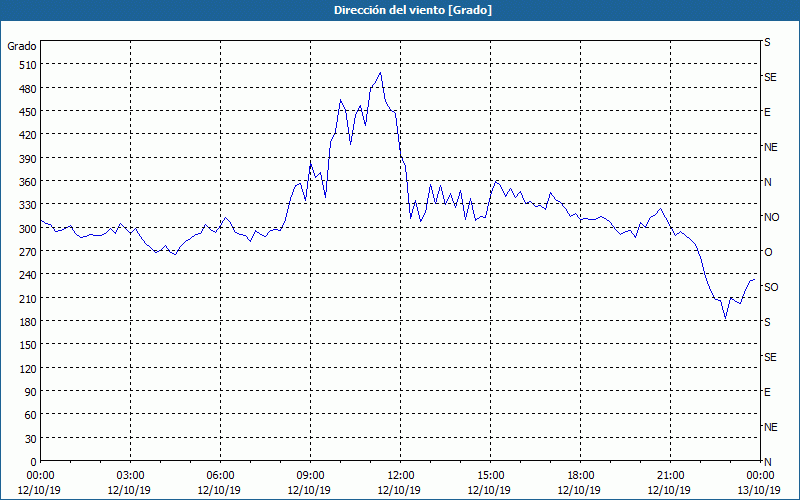Click the NE compass label level with 30
Screen dimensions: 800x500
click(x=771, y=427)
